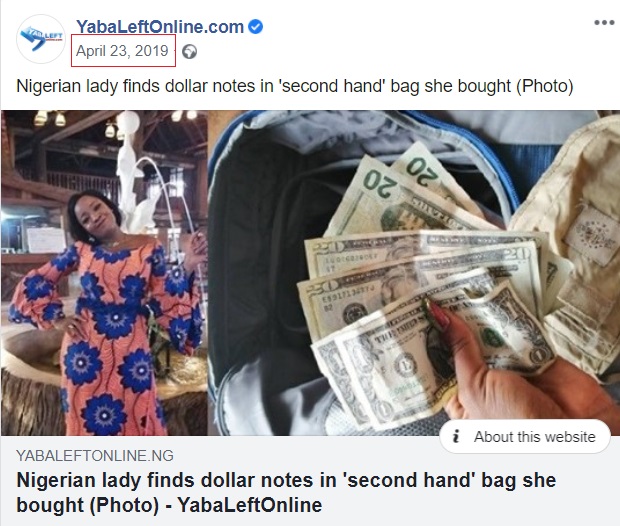Open the bold article headline in link preview

(x=286, y=493)
